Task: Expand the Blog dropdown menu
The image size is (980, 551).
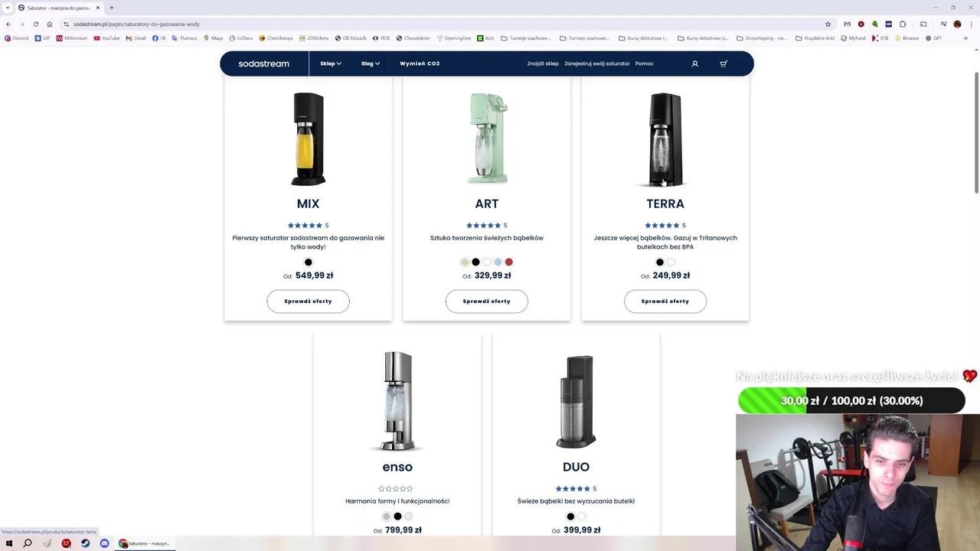Action: (371, 64)
